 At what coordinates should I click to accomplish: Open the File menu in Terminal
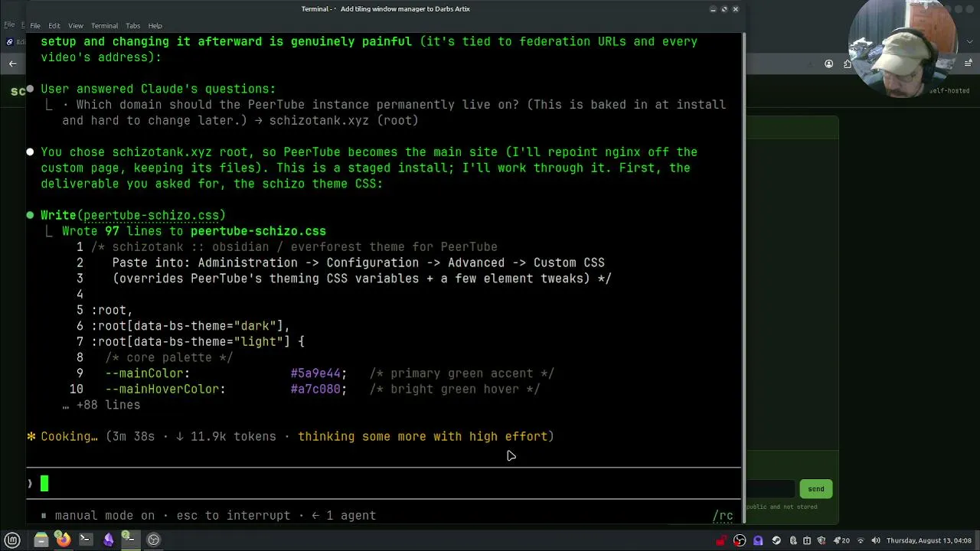tap(35, 25)
